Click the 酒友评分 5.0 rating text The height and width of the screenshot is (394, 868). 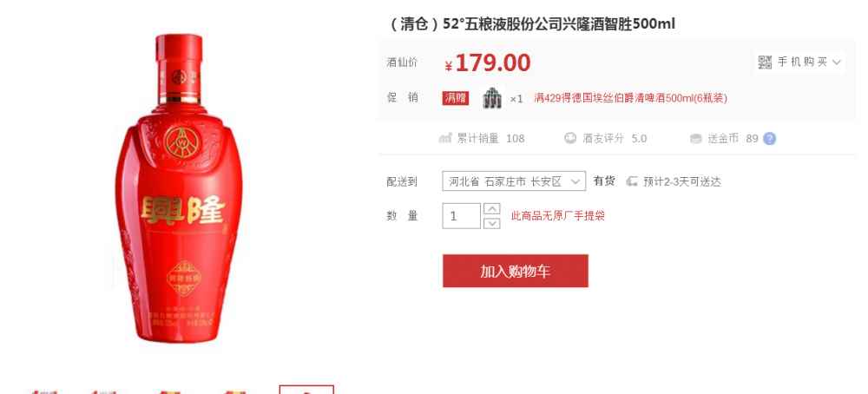point(615,138)
